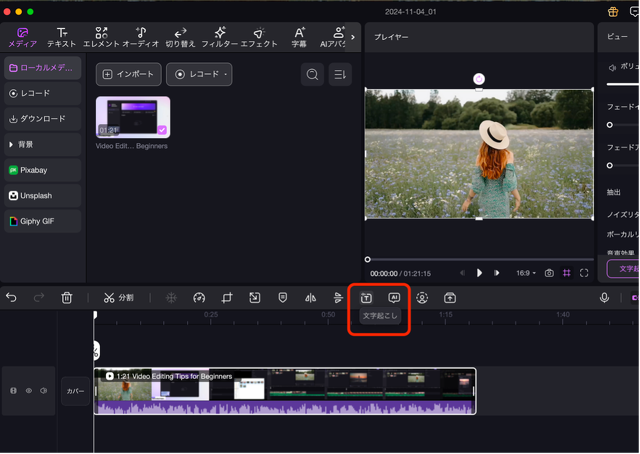640x454 pixels.
Task: Open the speed gauge tool in the timeline toolbar
Action: click(199, 298)
